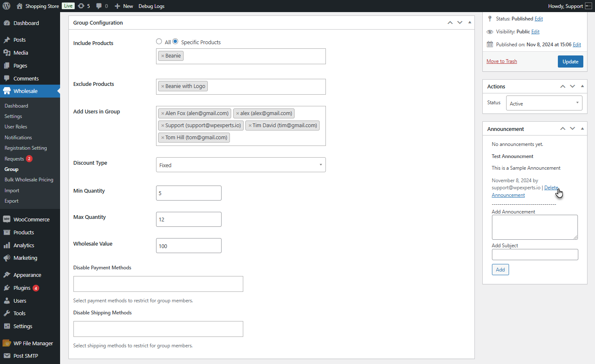The width and height of the screenshot is (595, 364).
Task: Click the Settings sliders icon
Action: [x=7, y=326]
